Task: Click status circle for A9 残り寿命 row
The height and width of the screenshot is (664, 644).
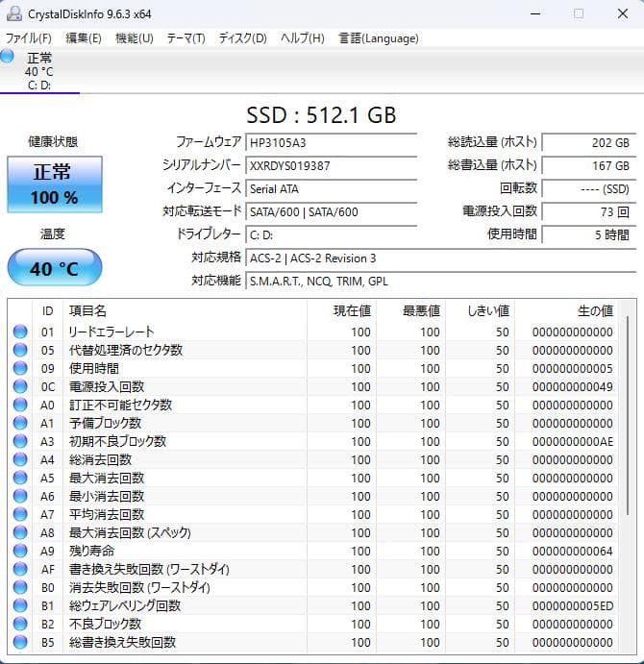Action: click(x=20, y=551)
